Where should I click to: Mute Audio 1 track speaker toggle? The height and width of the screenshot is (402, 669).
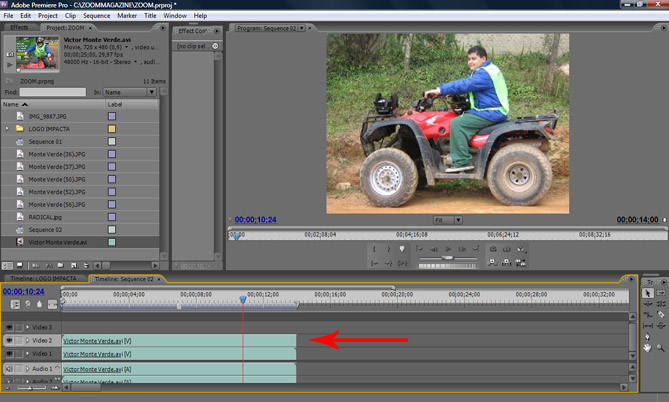tap(10, 369)
